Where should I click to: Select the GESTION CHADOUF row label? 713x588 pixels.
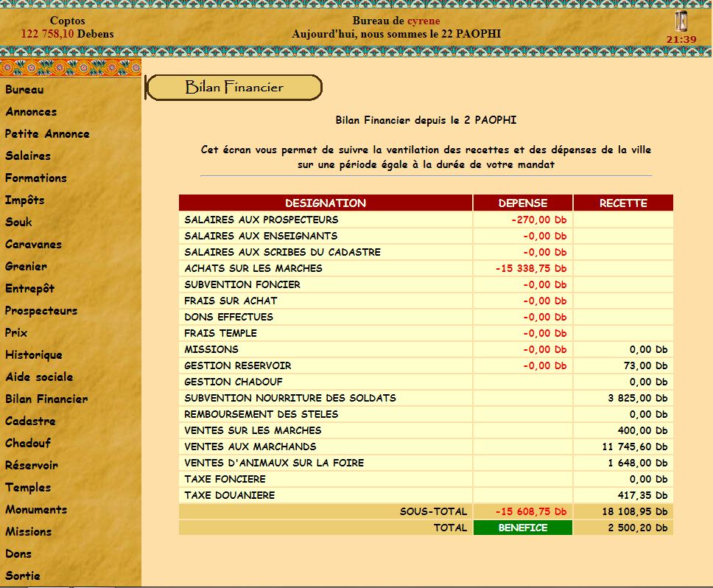tap(233, 382)
